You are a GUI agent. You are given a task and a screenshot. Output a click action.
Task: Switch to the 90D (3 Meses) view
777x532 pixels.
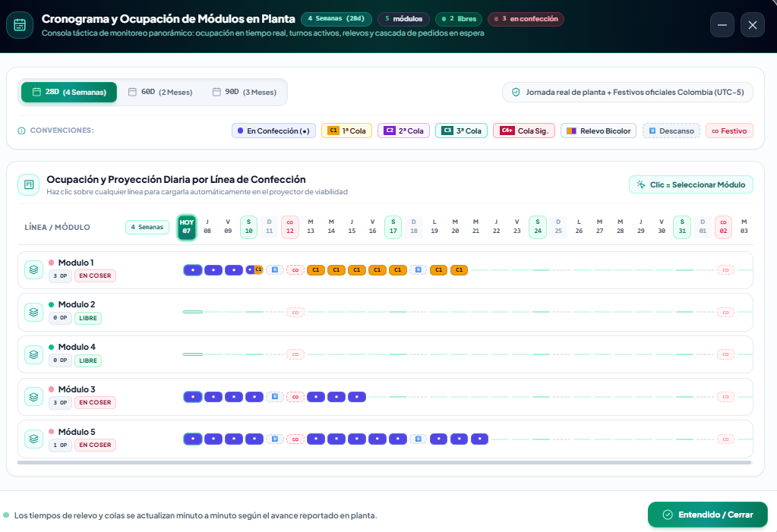(x=245, y=92)
